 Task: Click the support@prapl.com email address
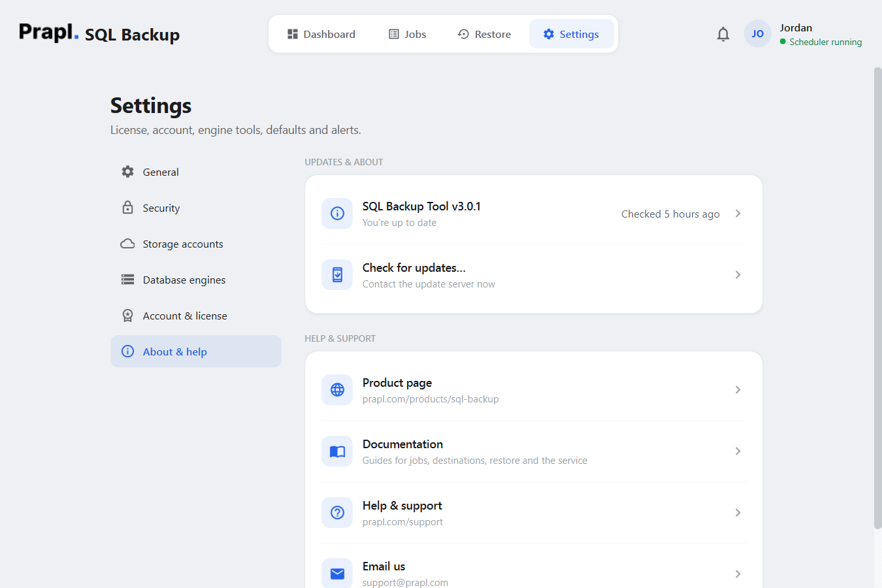coord(405,583)
